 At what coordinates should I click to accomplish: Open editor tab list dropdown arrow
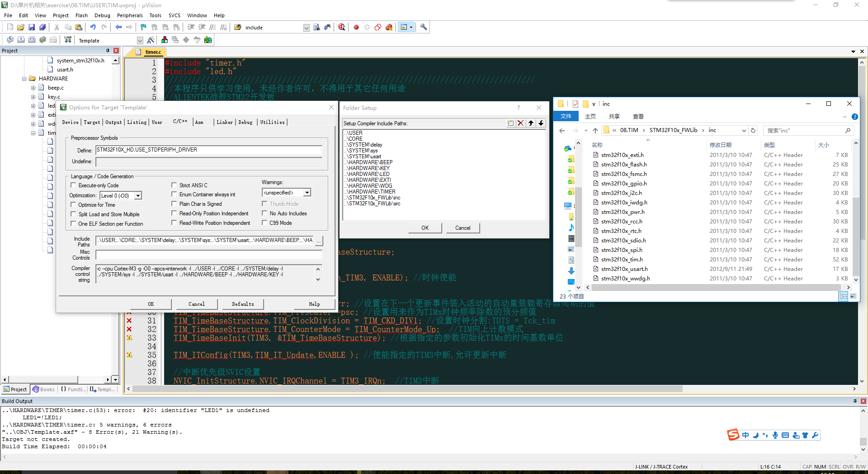click(x=853, y=52)
